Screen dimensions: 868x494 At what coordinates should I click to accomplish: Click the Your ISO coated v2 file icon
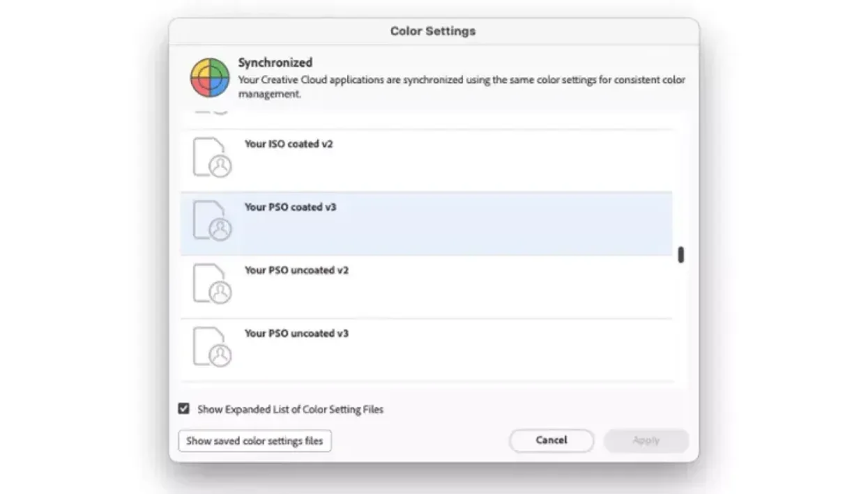pyautogui.click(x=211, y=158)
